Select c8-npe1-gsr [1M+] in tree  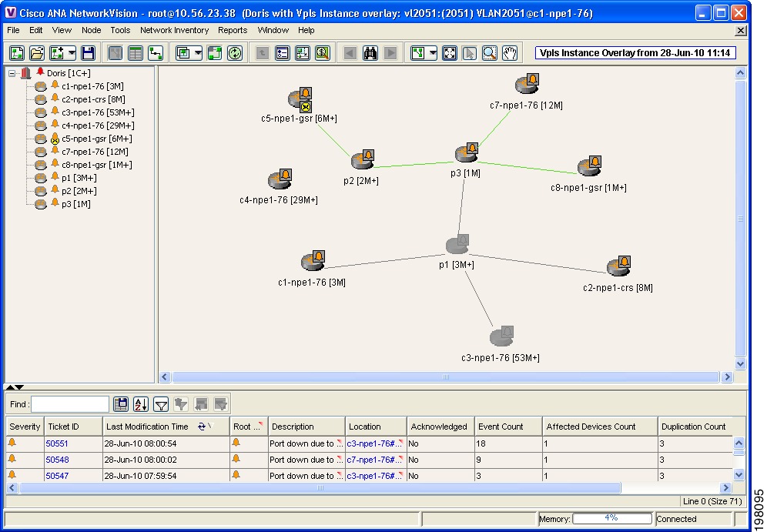pyautogui.click(x=97, y=165)
